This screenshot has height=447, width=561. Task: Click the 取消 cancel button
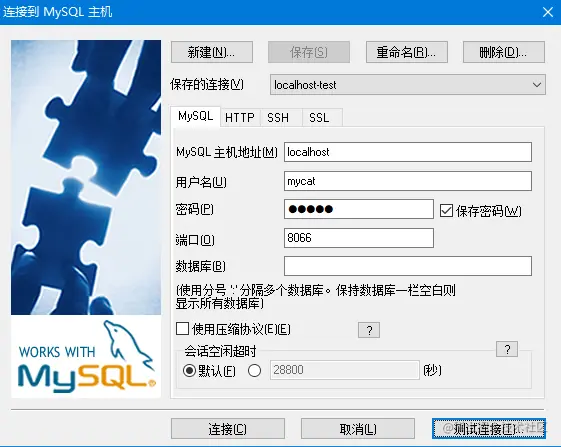(x=358, y=428)
